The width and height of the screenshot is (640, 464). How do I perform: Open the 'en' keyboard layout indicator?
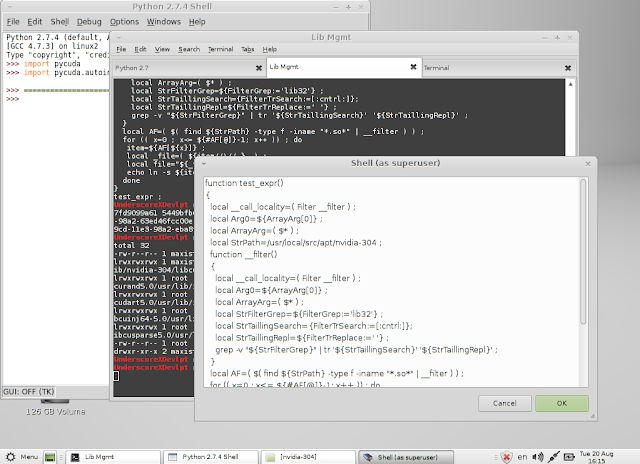(522, 457)
